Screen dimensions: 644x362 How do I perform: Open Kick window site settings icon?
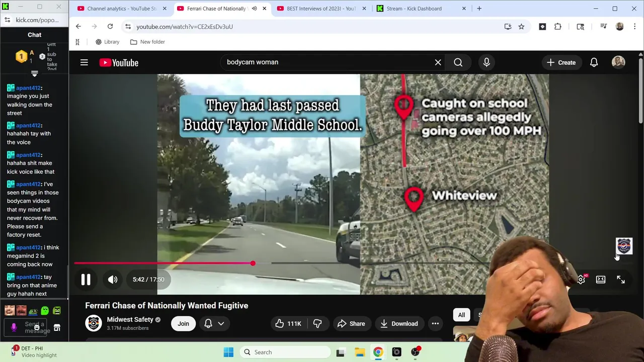pyautogui.click(x=7, y=20)
